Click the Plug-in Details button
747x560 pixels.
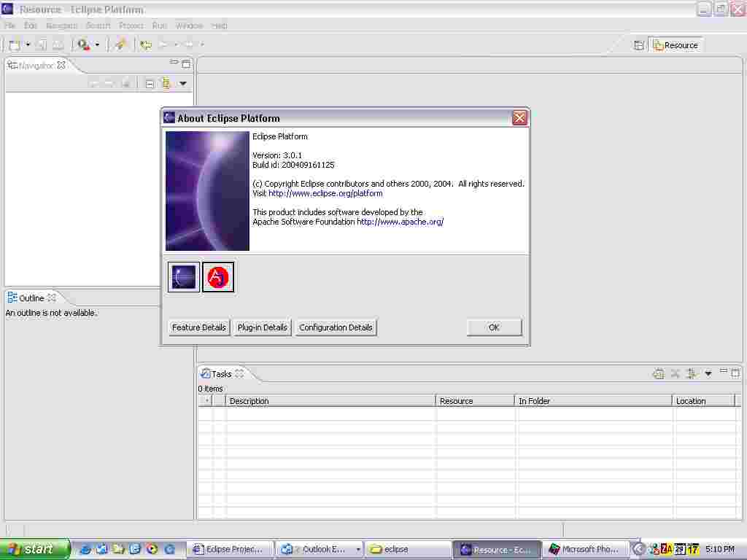262,327
